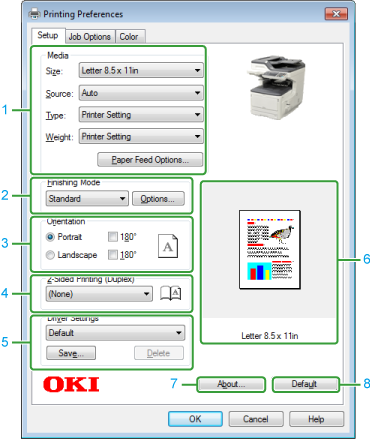The height and width of the screenshot is (439, 370).
Task: Open the Color tab
Action: tap(129, 37)
